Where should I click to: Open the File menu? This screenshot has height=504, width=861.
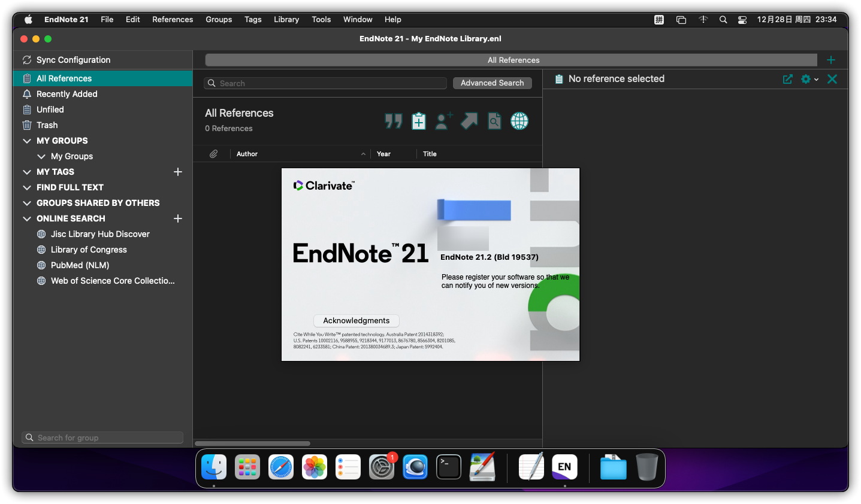coord(107,19)
